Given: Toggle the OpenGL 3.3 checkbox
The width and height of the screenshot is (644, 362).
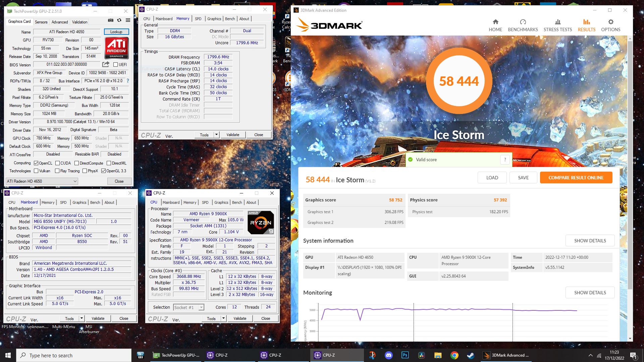Looking at the screenshot, I should coord(103,171).
